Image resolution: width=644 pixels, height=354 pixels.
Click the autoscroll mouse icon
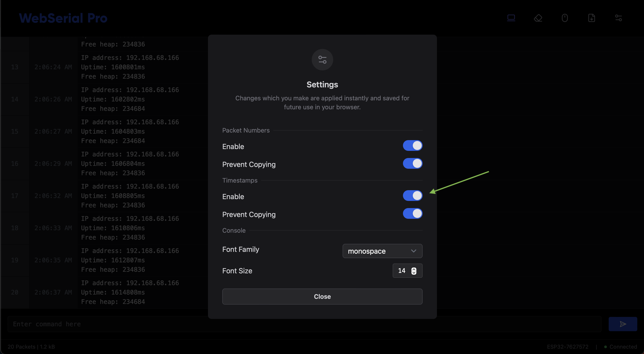click(x=565, y=18)
